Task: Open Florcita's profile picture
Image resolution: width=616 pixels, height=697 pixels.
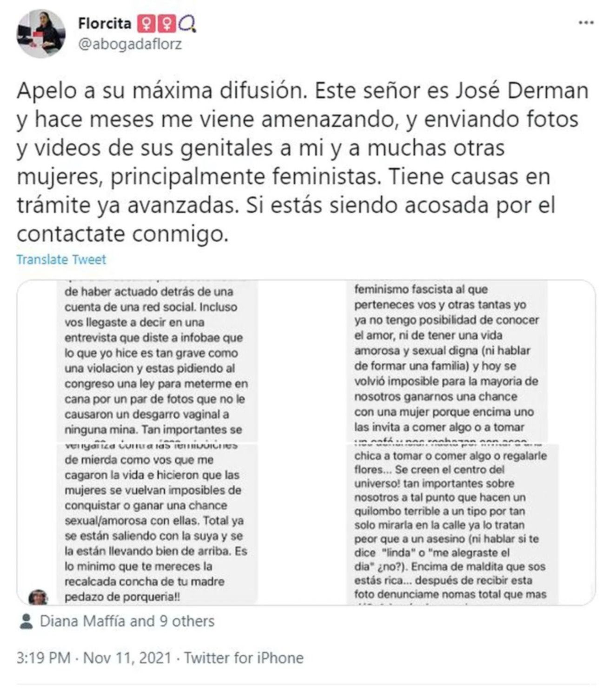Action: click(x=41, y=33)
